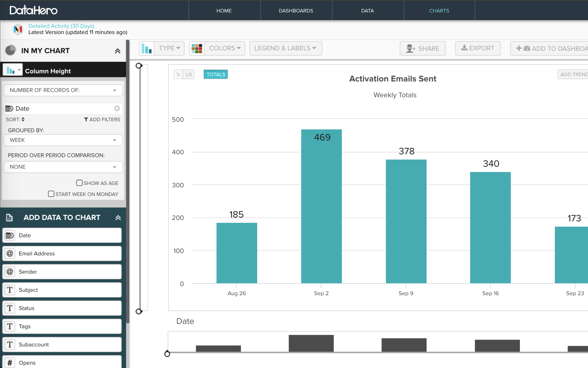588x368 pixels.
Task: Toggle the Totals labels button
Action: [216, 74]
